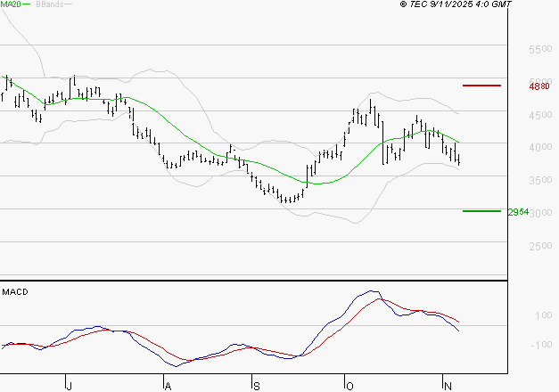The width and height of the screenshot is (559, 392).
Task: Click the 3500 price axis label
Action: pos(540,180)
